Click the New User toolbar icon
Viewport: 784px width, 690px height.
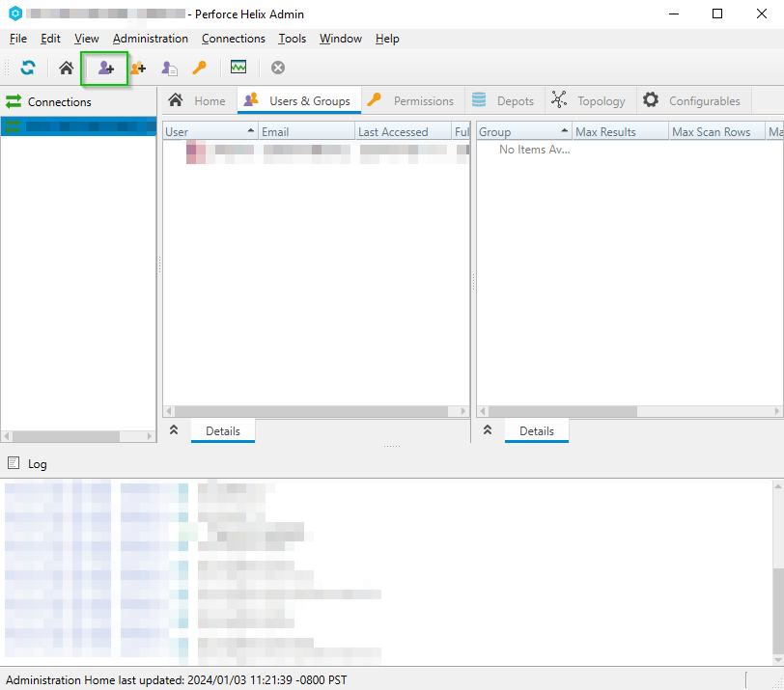point(105,68)
